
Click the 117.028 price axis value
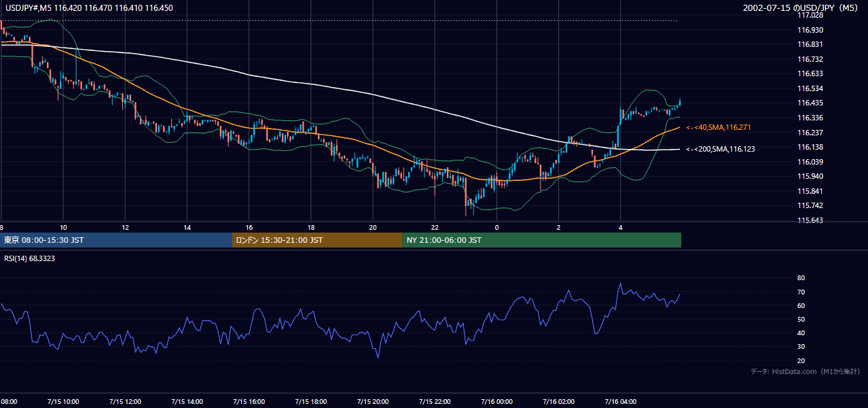(x=811, y=15)
